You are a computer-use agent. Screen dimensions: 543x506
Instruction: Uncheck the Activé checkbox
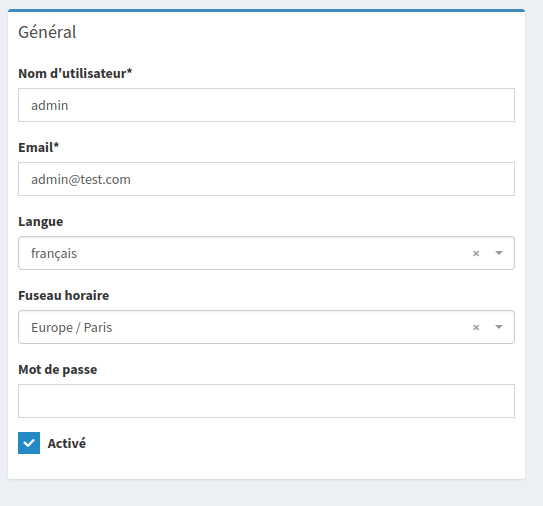click(x=29, y=443)
